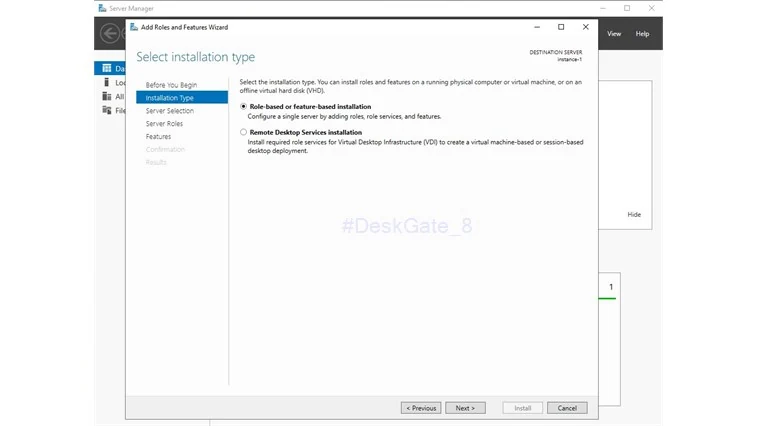Go to Server Roles step

coord(164,124)
